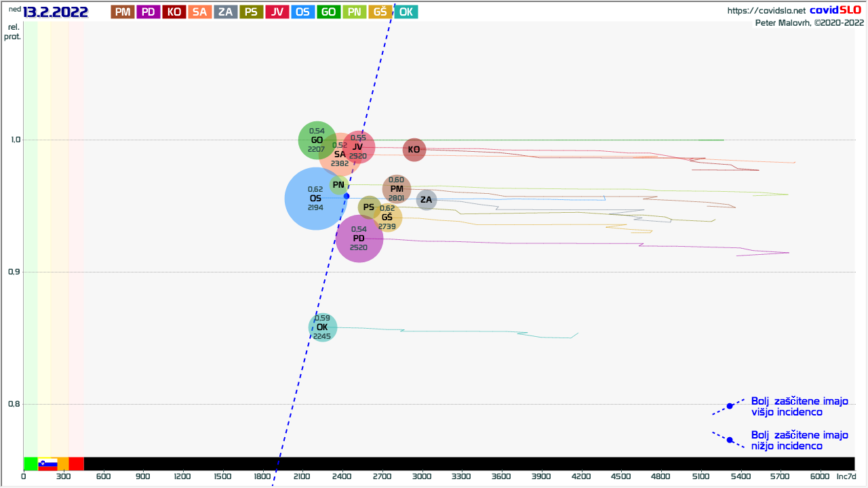Select the green GO bubble
This screenshot has width=868, height=488.
point(317,140)
